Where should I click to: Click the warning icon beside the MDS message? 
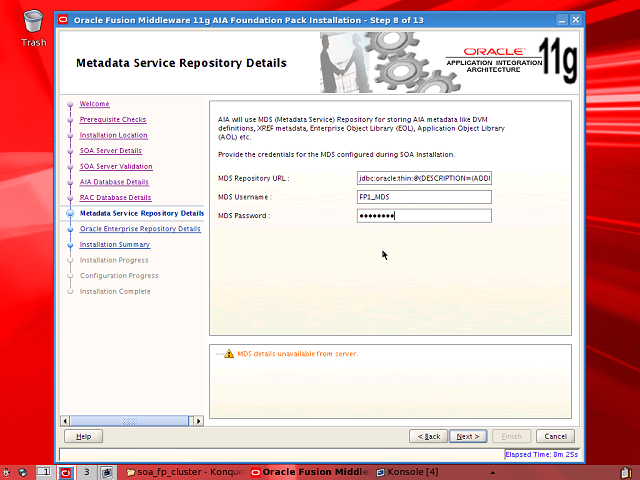point(229,353)
